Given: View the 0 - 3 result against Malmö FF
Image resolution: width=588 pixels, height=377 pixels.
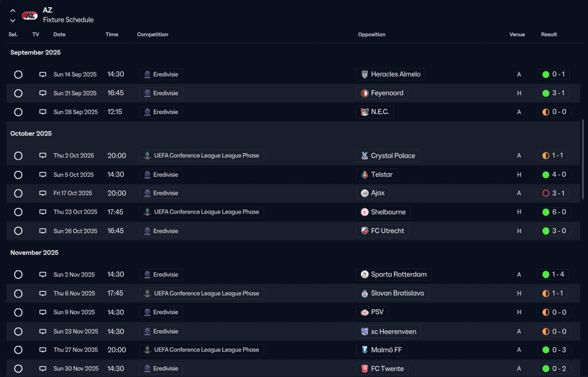Looking at the screenshot, I should [554, 350].
